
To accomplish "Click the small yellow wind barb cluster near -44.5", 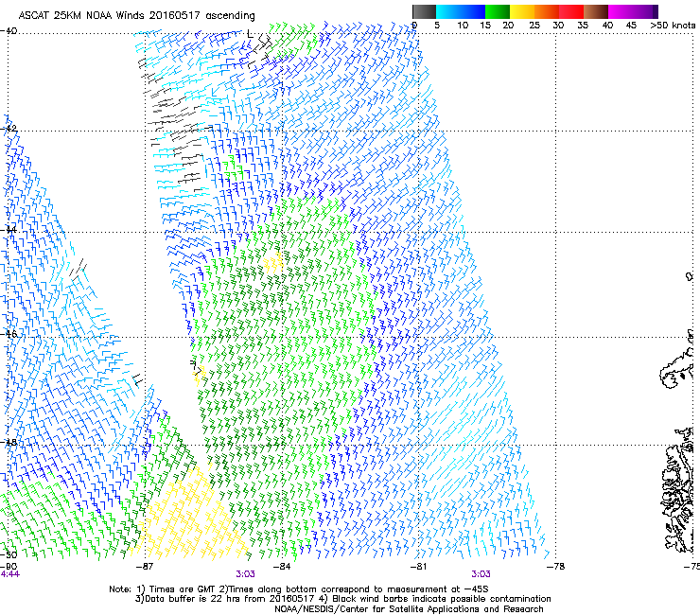I will point(273,263).
